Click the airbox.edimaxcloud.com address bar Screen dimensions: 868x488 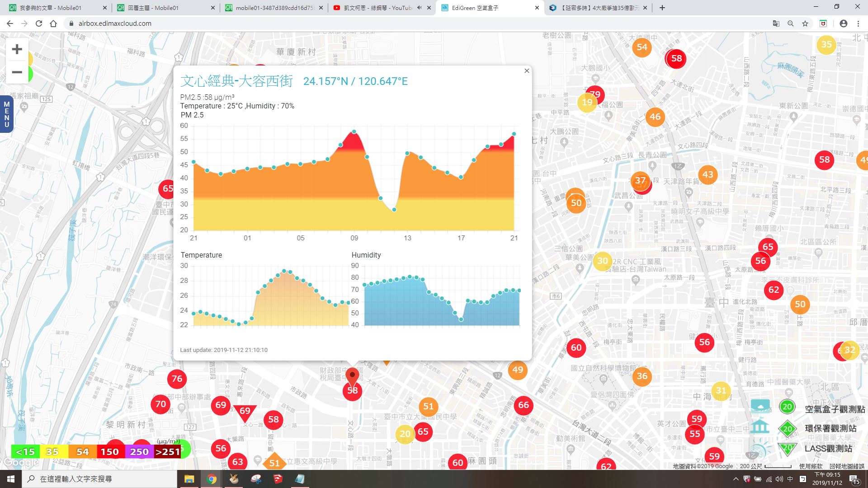point(416,23)
